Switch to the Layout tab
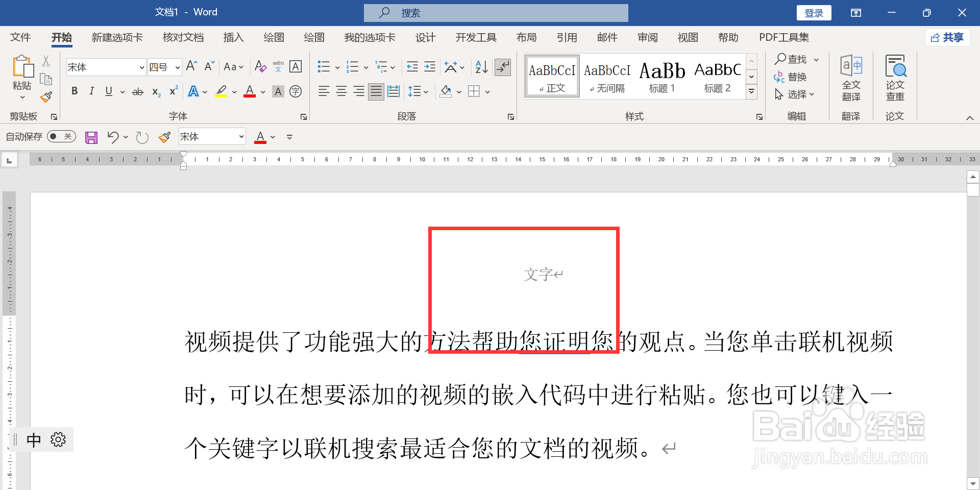 pyautogui.click(x=526, y=37)
